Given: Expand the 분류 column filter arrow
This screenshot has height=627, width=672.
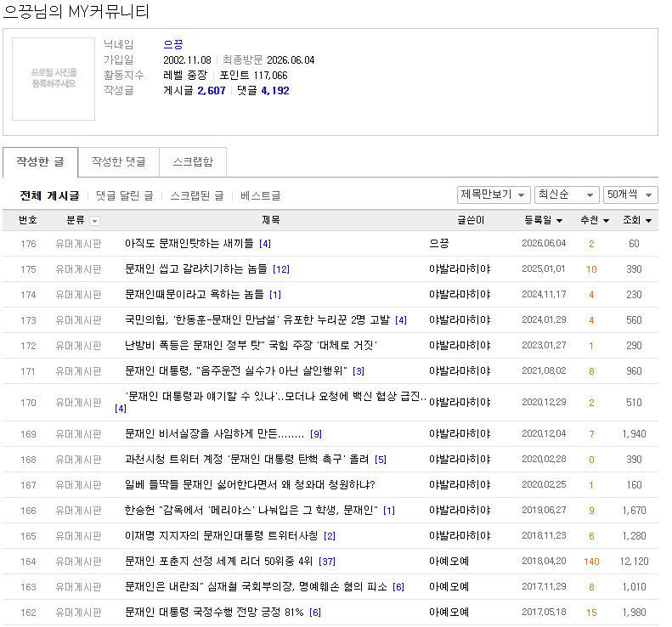Looking at the screenshot, I should tap(94, 221).
